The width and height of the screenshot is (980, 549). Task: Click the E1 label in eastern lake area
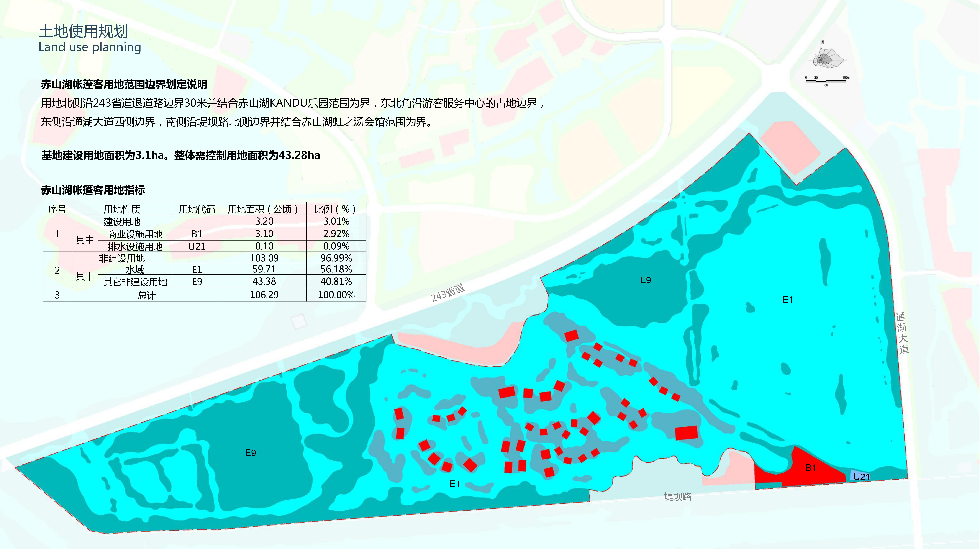click(788, 300)
